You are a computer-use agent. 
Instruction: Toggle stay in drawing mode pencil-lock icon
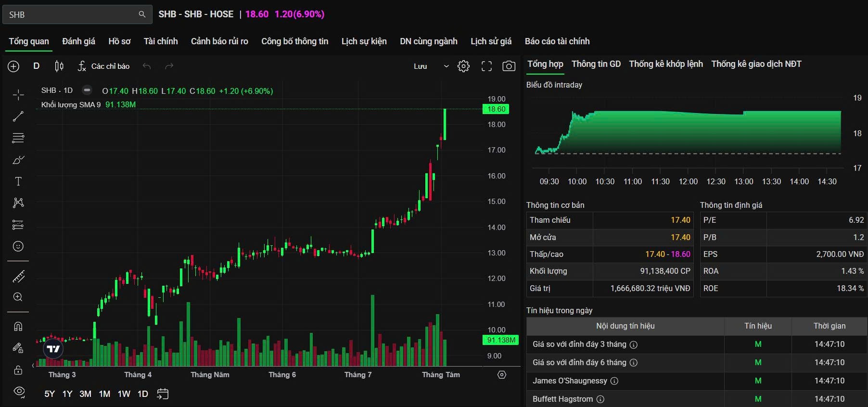coord(18,348)
